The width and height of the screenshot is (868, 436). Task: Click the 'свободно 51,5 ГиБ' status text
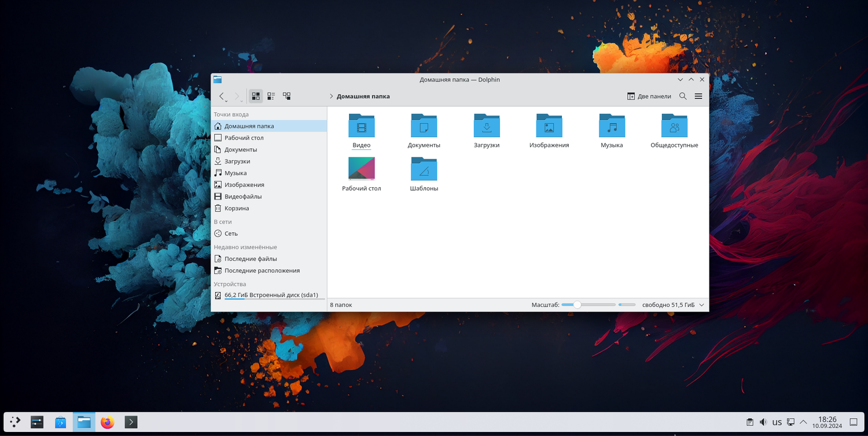(x=668, y=305)
